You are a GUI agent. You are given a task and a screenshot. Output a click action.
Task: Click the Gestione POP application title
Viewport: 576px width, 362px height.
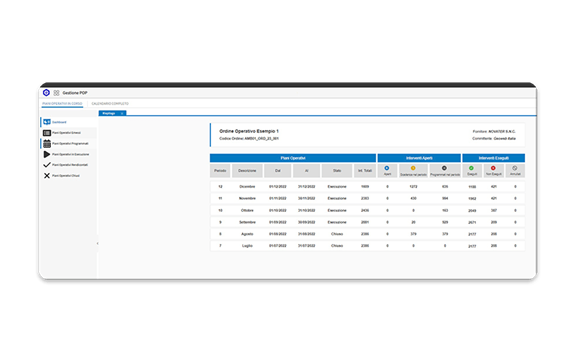(x=75, y=93)
